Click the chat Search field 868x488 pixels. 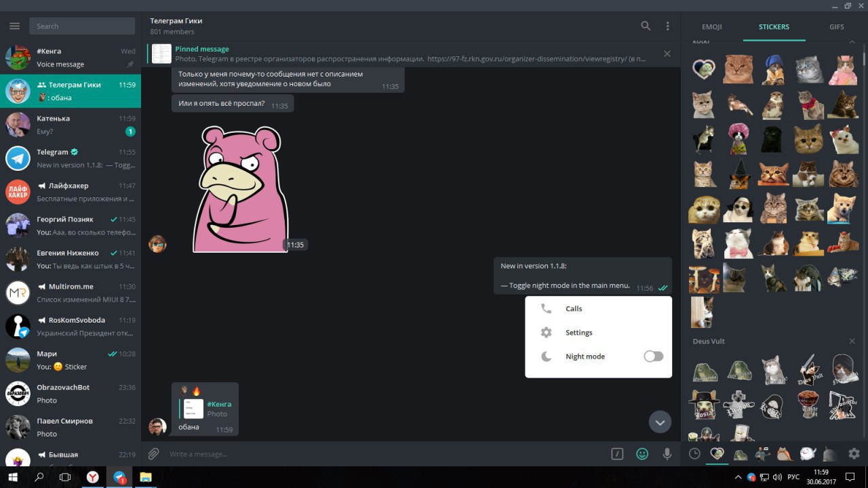coord(82,26)
